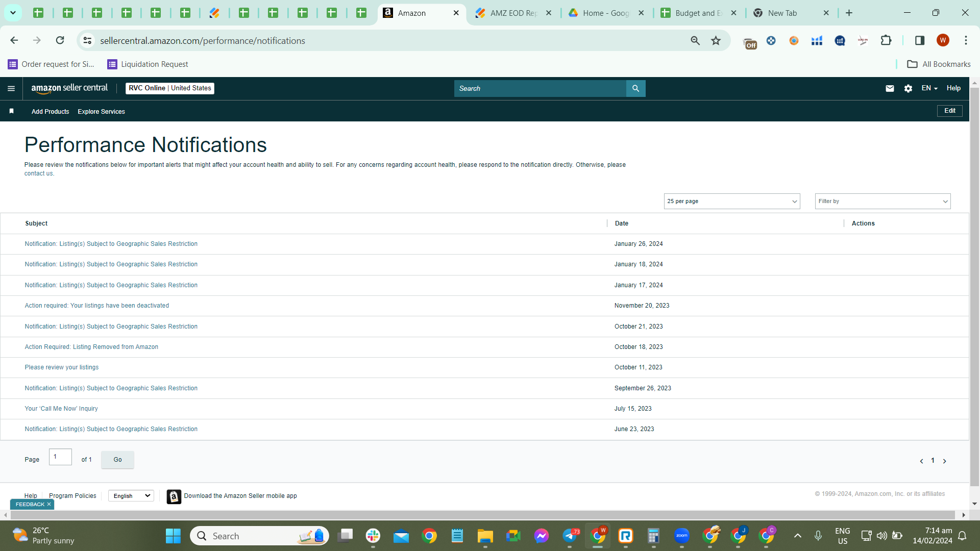Open the Filter by dropdown
This screenshot has height=551, width=980.
[883, 201]
